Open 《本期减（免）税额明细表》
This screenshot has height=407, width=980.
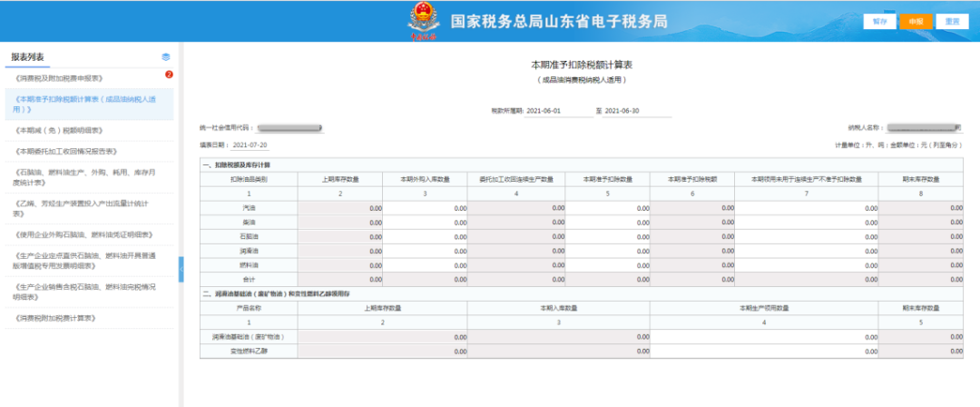(x=89, y=130)
